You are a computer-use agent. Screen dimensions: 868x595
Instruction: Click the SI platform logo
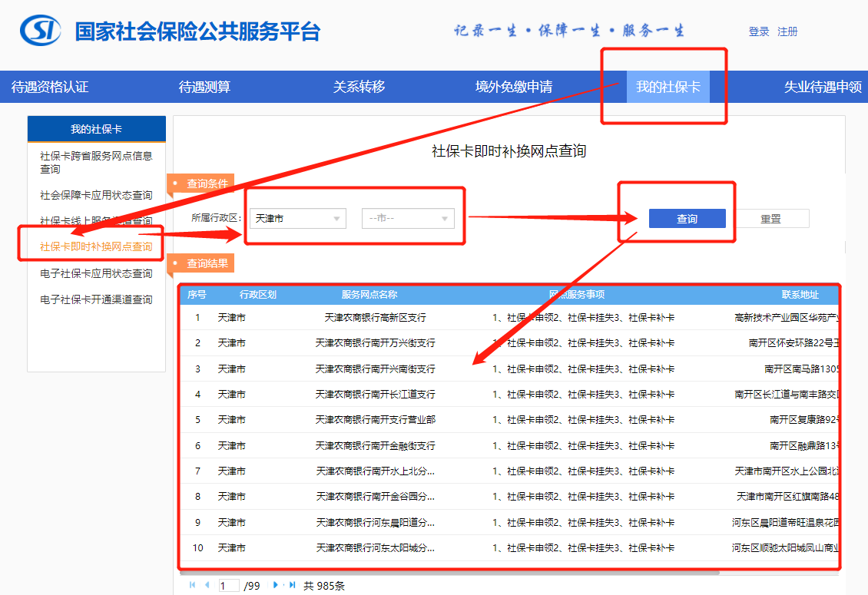tap(41, 31)
